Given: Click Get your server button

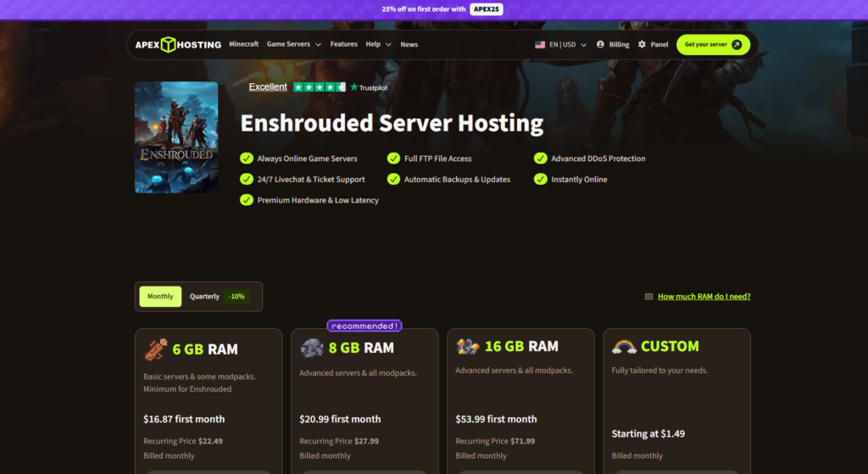Looking at the screenshot, I should [x=713, y=45].
